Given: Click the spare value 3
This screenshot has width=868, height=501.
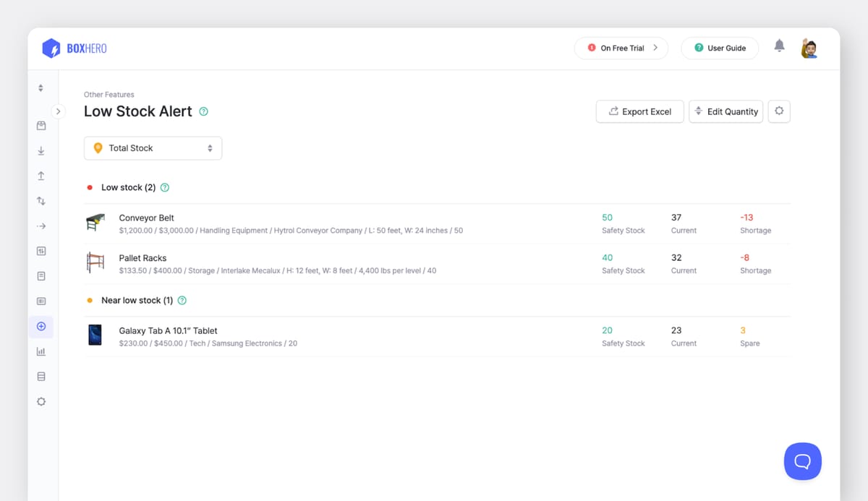Looking at the screenshot, I should coord(743,330).
